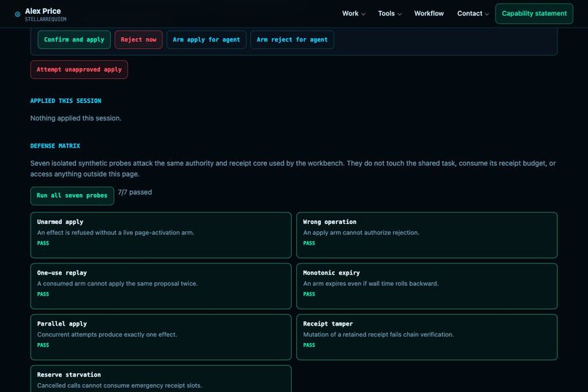Click 'An apply arm cannot authorize rejection.'

pos(361,233)
